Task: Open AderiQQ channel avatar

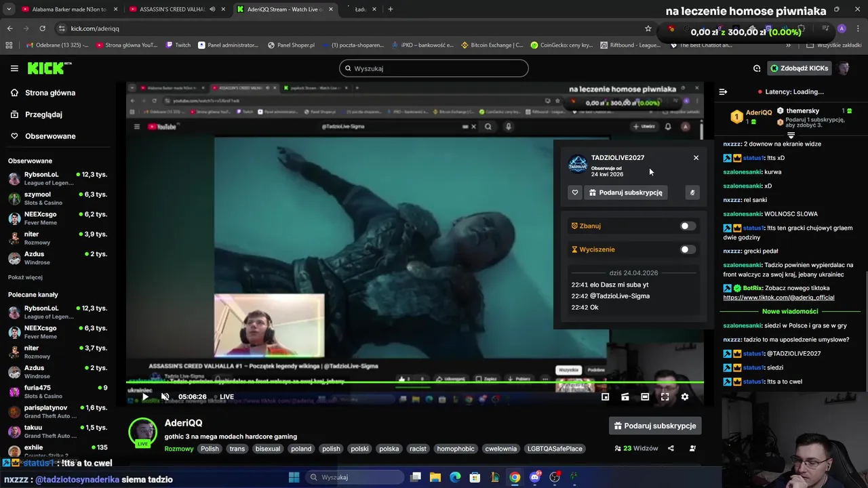Action: tap(142, 432)
